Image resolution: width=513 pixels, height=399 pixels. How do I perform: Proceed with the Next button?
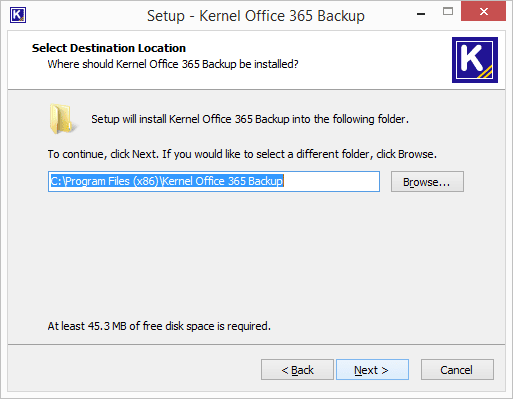[x=372, y=370]
